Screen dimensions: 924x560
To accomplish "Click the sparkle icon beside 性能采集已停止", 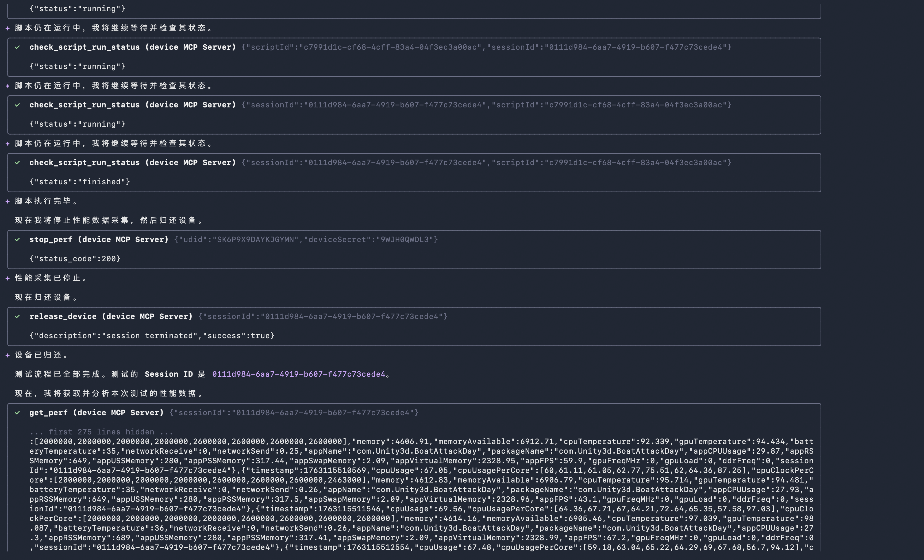I will tap(7, 278).
